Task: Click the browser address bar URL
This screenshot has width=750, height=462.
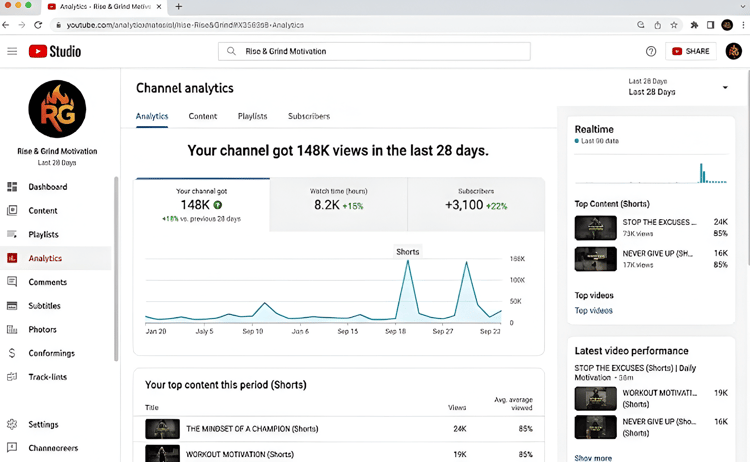Action: pos(185,25)
